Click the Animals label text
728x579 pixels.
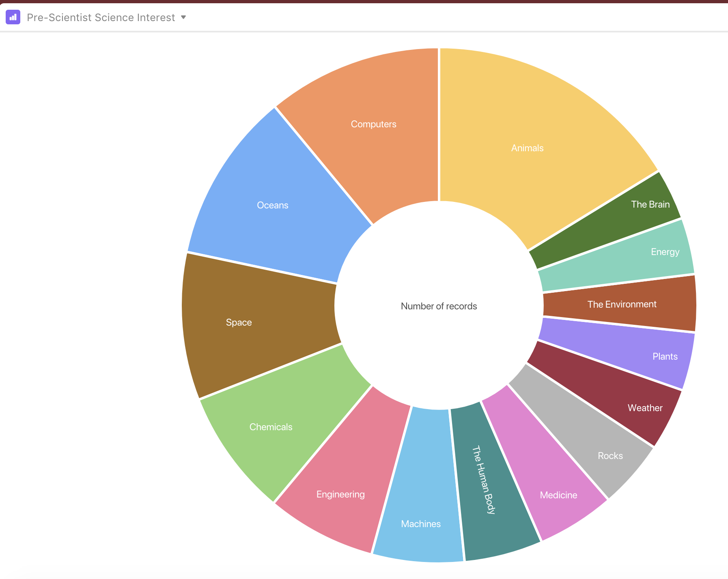(527, 148)
